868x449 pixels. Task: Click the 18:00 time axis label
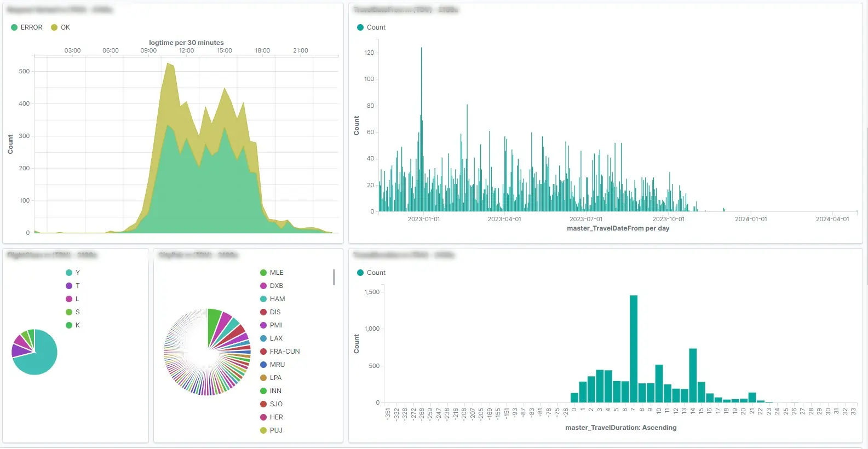click(x=262, y=50)
